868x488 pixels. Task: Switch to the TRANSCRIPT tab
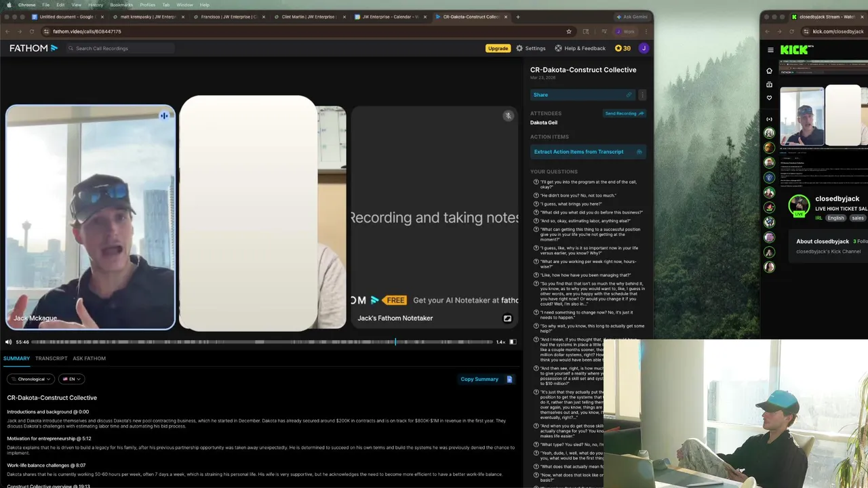pyautogui.click(x=52, y=359)
